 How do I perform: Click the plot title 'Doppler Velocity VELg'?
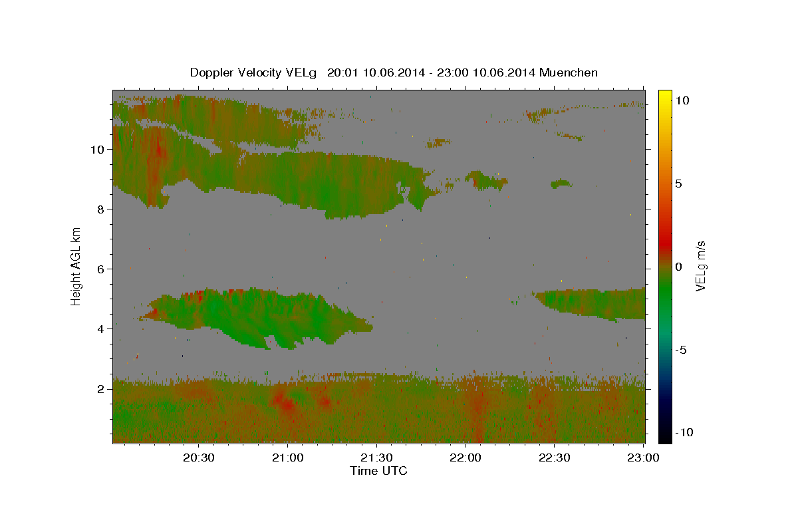(254, 72)
